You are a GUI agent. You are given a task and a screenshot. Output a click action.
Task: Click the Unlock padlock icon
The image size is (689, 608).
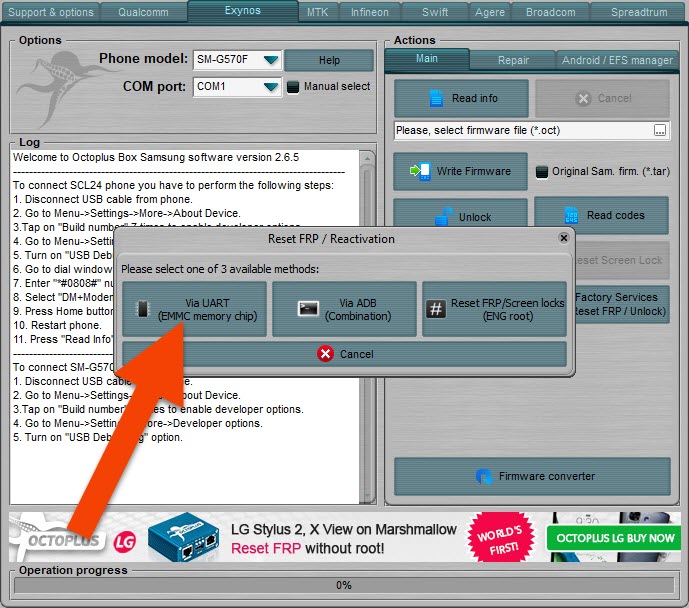pos(444,217)
